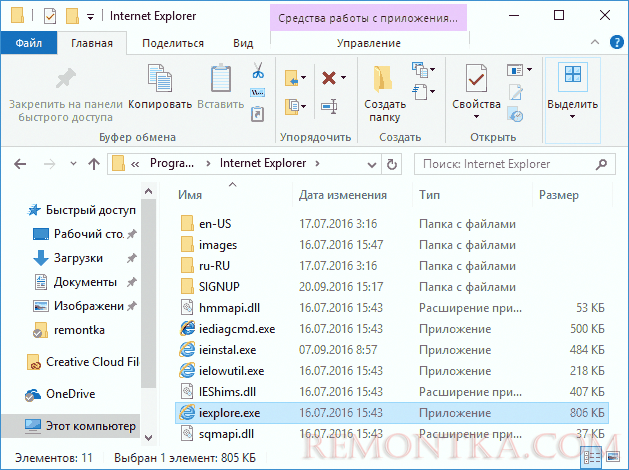
Task: Collapse the ribbon with the up chevron
Action: [595, 42]
